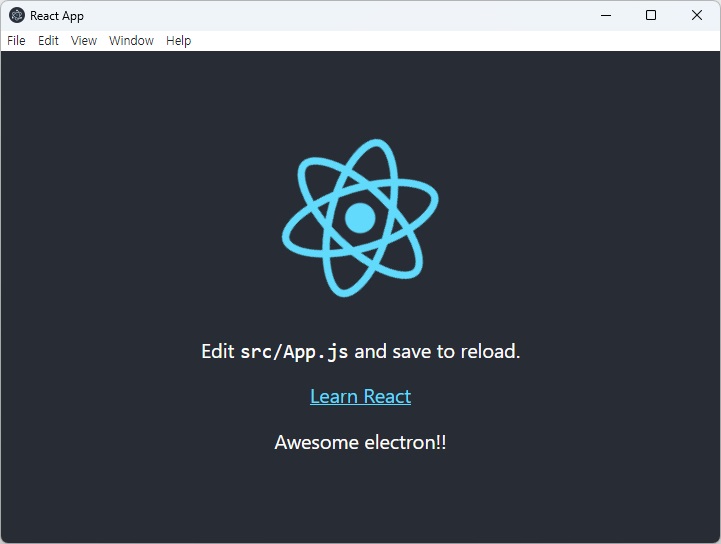Click the 'Awesome electron!!' text
Image resolution: width=721 pixels, height=544 pixels.
tap(360, 442)
